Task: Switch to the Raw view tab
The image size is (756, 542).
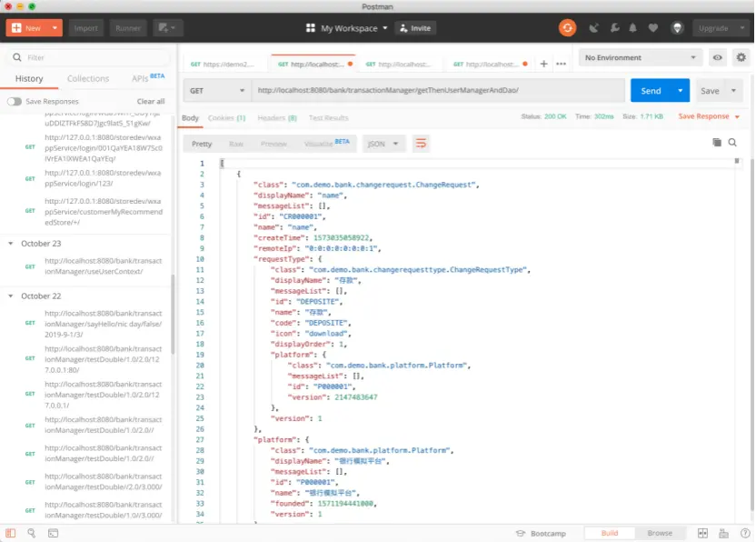Action: click(235, 144)
